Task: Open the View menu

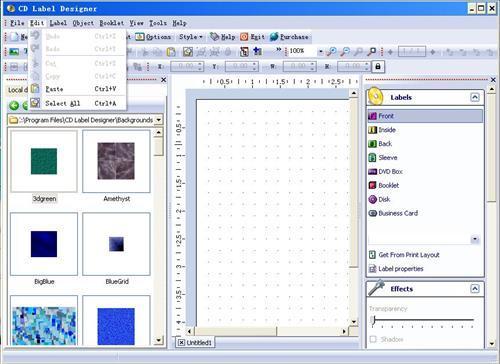Action: 136,23
